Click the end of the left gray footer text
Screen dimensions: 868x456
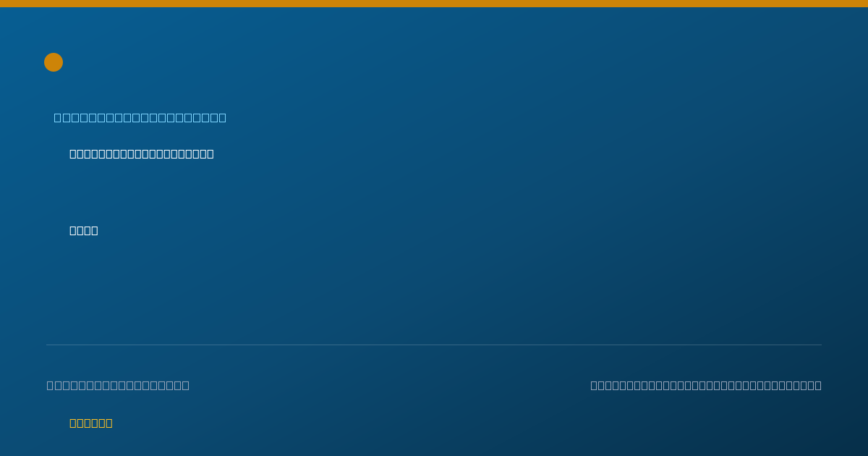187,385
